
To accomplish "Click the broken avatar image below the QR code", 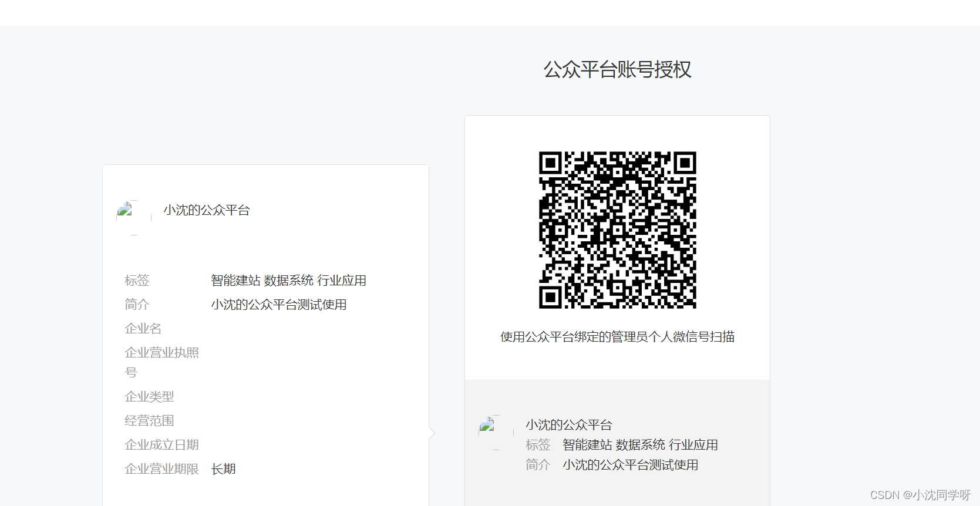I will click(496, 433).
